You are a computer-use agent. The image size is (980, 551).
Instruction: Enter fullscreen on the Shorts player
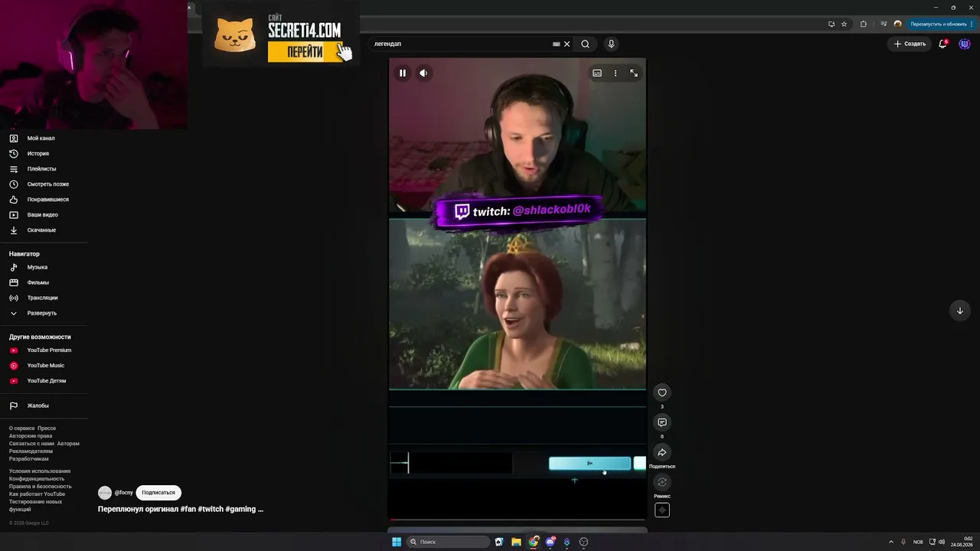coord(634,73)
